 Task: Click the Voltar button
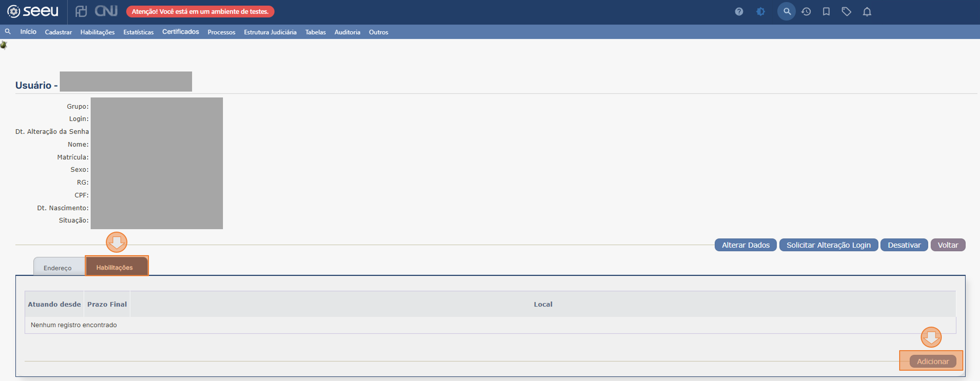[948, 245]
